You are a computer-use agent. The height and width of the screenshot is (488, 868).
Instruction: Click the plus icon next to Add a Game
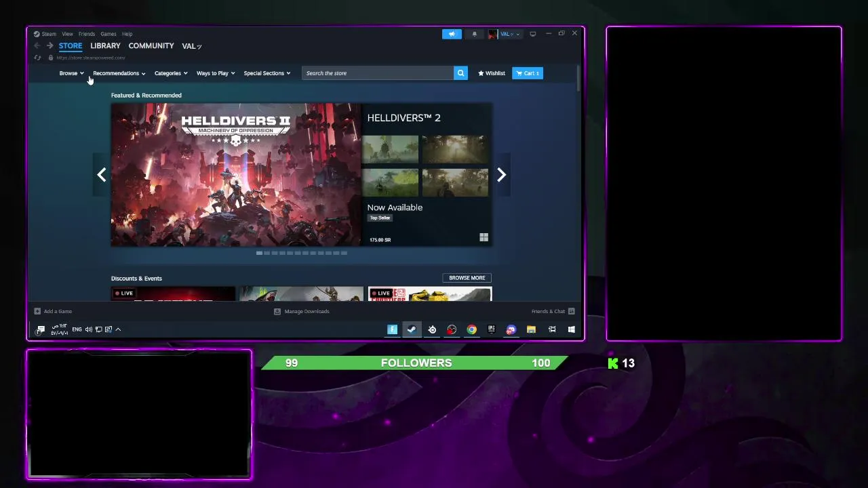(37, 311)
